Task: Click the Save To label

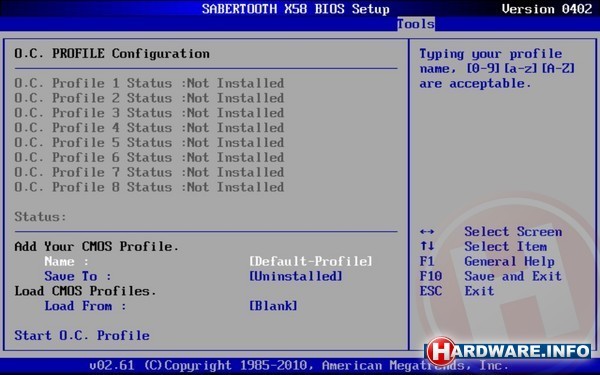Action: 78,276
